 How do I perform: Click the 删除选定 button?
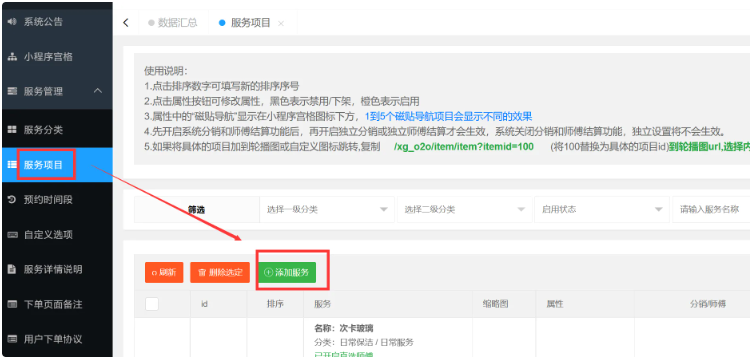tap(220, 272)
